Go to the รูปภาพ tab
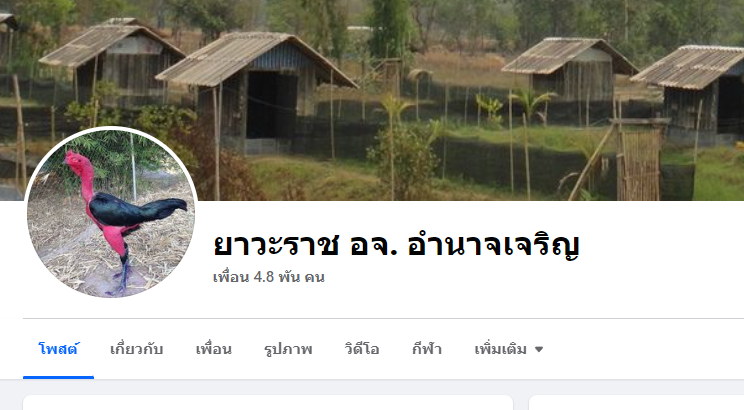This screenshot has width=744, height=410. point(288,349)
